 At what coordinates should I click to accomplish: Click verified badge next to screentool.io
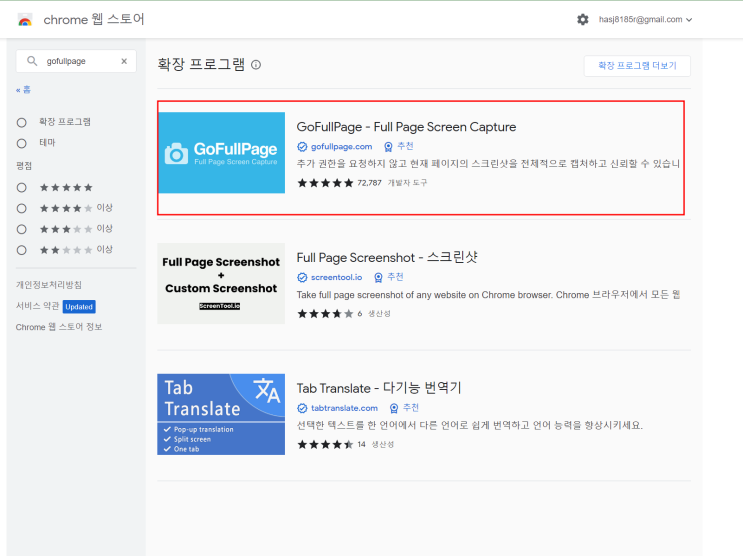pos(302,277)
